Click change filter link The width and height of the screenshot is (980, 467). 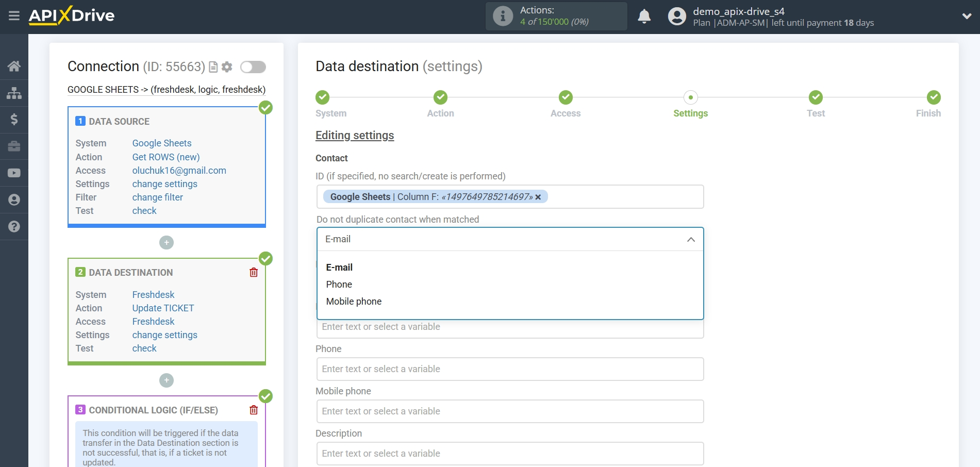158,197
